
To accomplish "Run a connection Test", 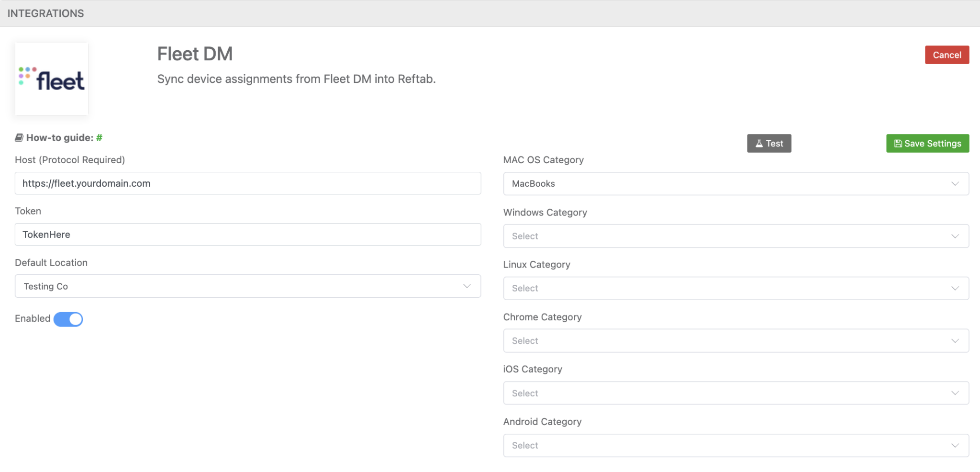I will tap(769, 143).
